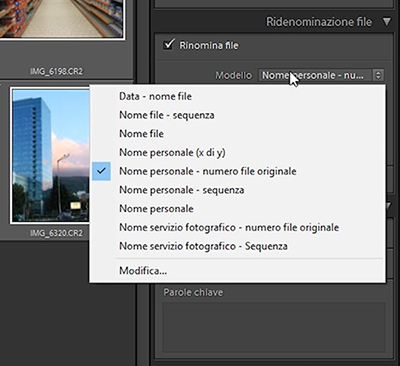
Task: Click the Ridenominazione file panel title
Action: (319, 22)
